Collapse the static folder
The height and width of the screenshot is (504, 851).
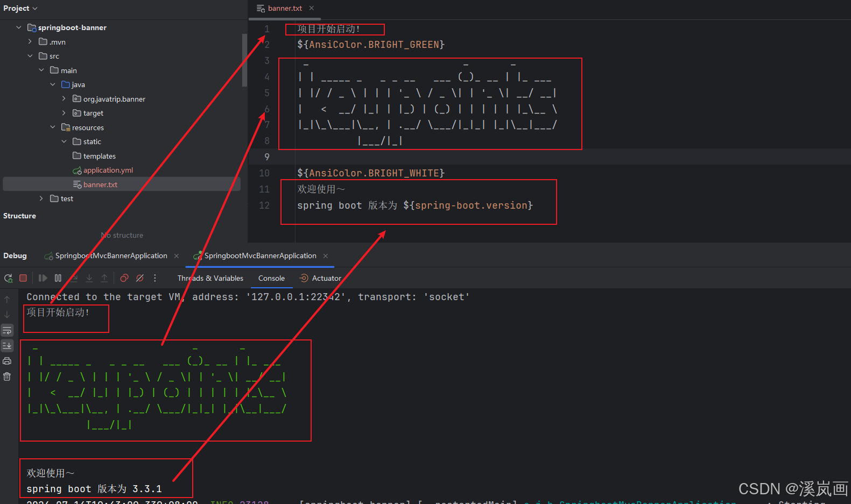coord(64,141)
